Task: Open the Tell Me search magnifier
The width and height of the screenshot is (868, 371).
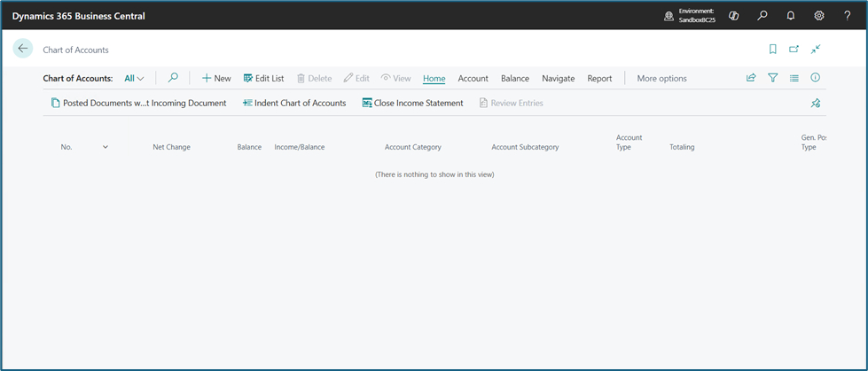Action: click(762, 16)
